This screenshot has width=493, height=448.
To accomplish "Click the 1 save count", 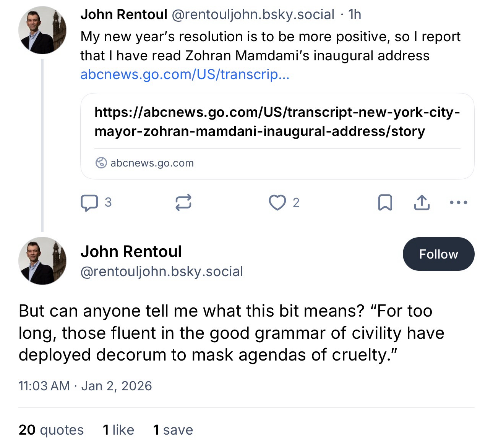I will click(173, 430).
